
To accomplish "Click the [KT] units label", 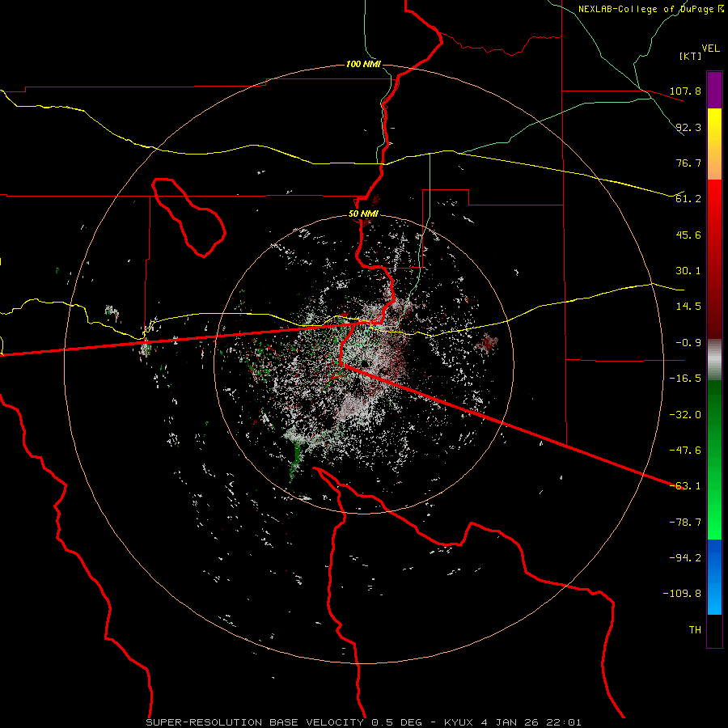I will [691, 56].
